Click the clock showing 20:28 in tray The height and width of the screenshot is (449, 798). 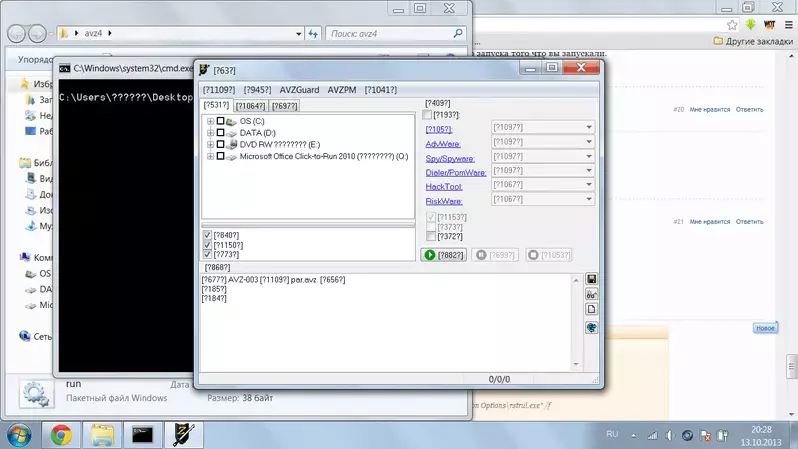click(x=761, y=430)
